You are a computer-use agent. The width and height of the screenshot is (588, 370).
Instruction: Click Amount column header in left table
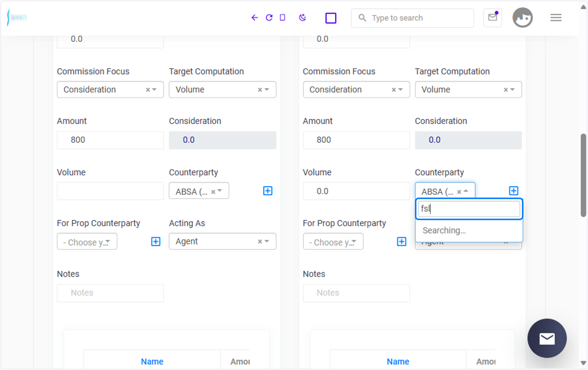click(x=240, y=362)
